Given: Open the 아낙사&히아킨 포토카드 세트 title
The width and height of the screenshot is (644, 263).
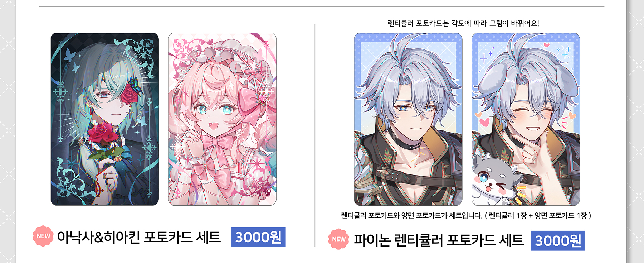Looking at the screenshot, I should 139,237.
